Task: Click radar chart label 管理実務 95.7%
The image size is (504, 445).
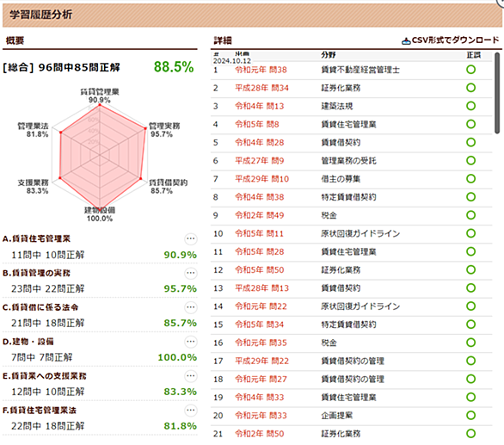Action: [x=164, y=130]
